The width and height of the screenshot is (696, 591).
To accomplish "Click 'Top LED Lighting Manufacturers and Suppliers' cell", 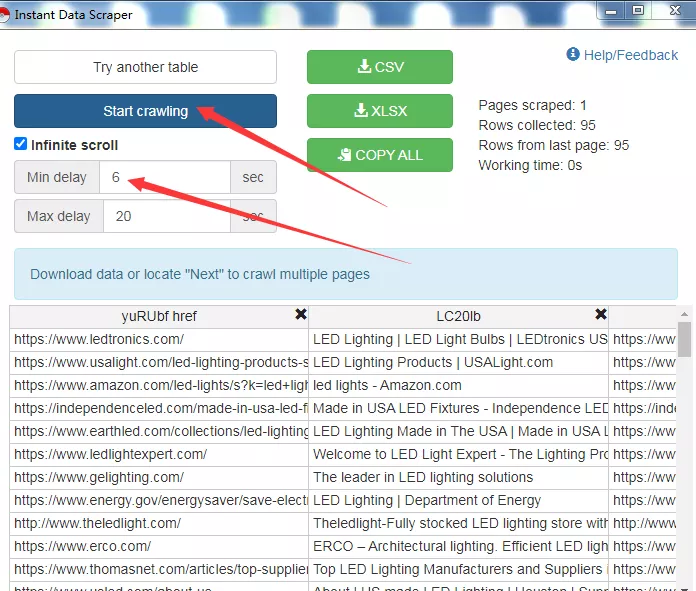I will pos(458,570).
